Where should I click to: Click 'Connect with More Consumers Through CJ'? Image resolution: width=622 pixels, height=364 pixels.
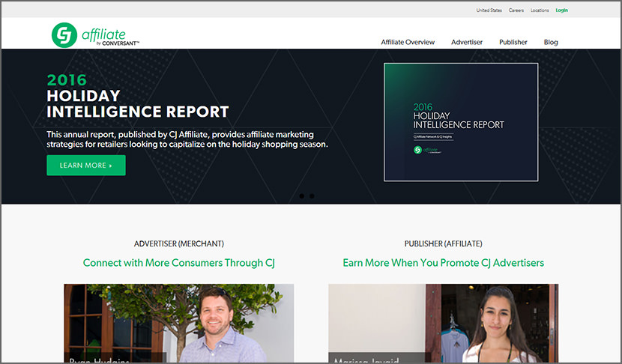tap(179, 263)
